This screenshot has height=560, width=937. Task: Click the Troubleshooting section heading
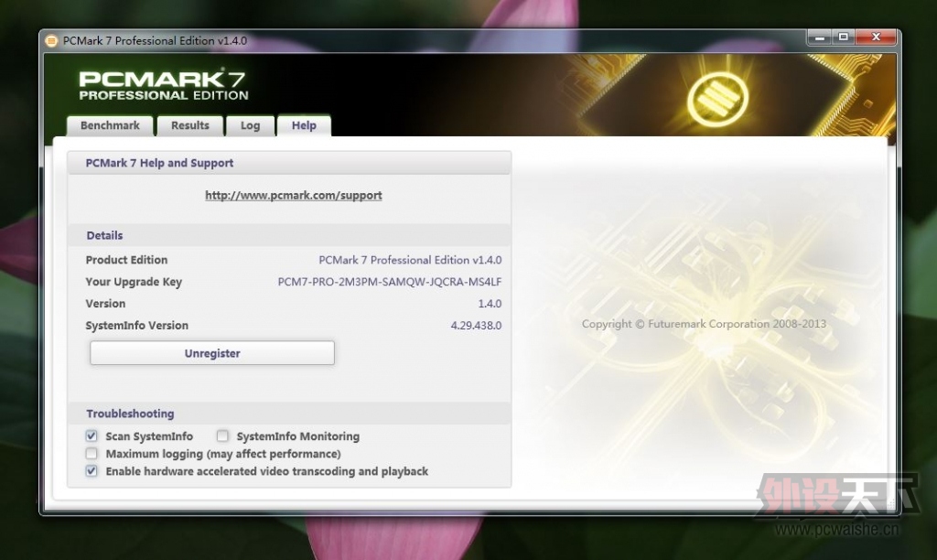[130, 414]
